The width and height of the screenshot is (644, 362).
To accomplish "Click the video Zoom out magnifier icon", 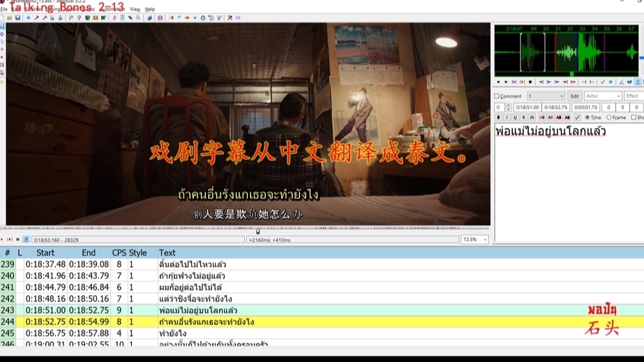I will tap(45, 17).
